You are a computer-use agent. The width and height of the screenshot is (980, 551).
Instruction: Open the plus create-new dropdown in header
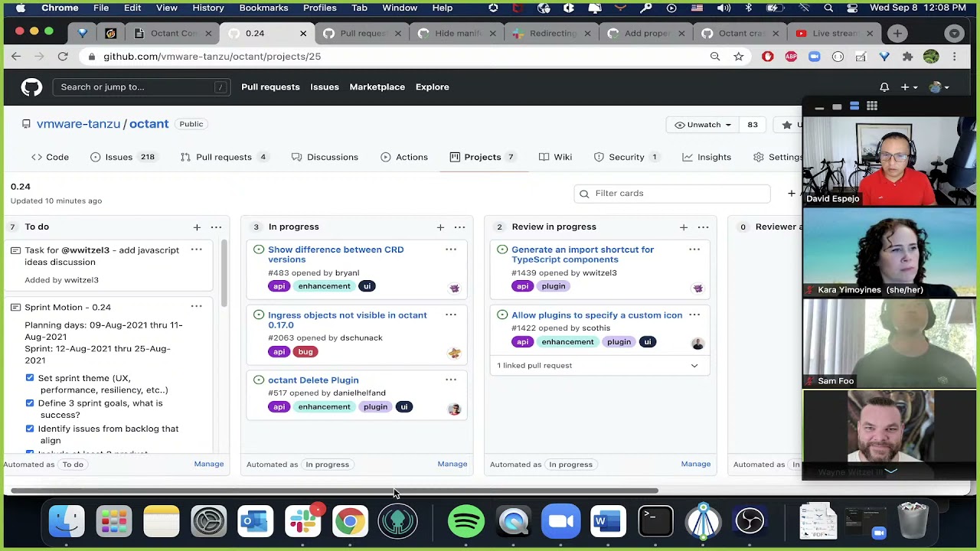909,87
